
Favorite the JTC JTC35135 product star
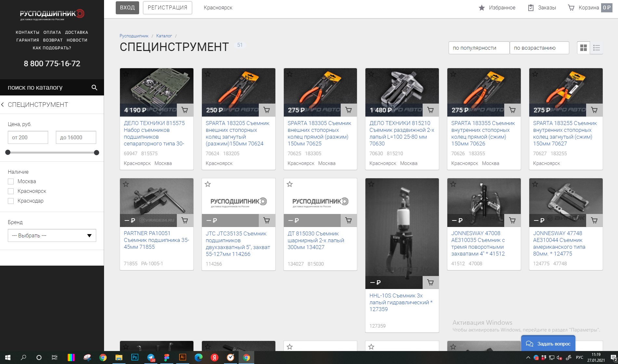(208, 184)
